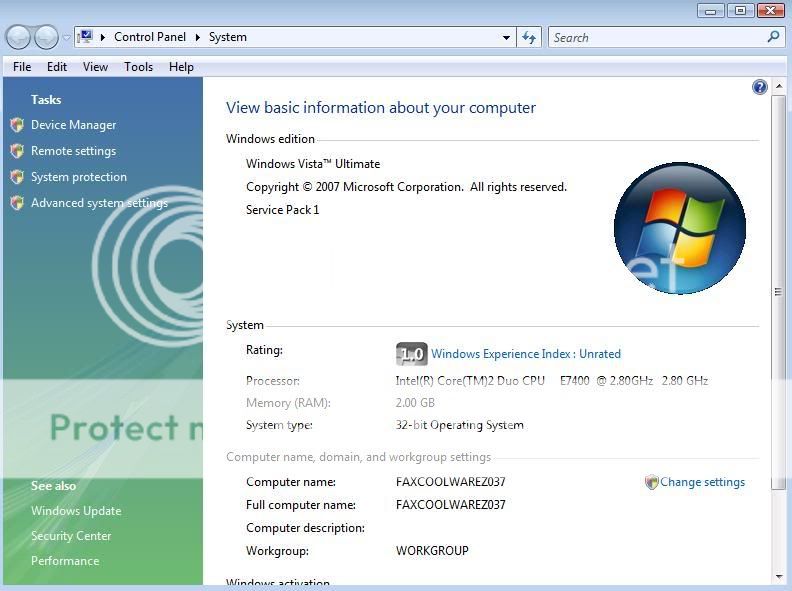The height and width of the screenshot is (591, 792).
Task: Expand the arrow before System breadcrumb
Action: point(198,37)
